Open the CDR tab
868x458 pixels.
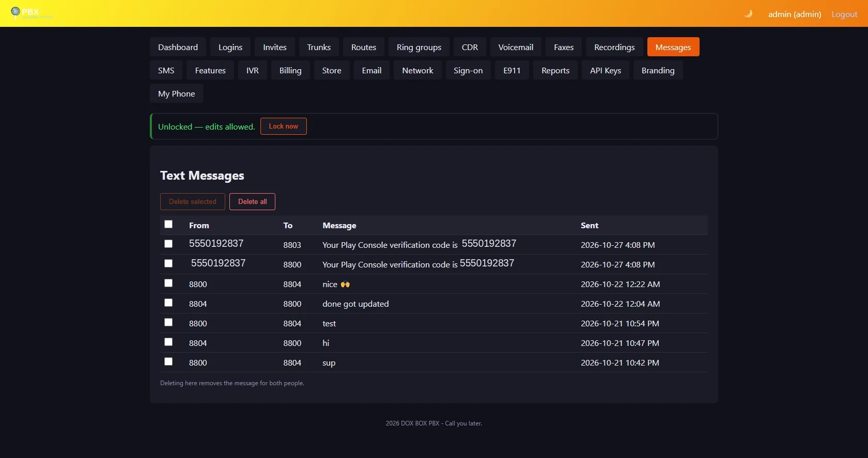pyautogui.click(x=470, y=47)
